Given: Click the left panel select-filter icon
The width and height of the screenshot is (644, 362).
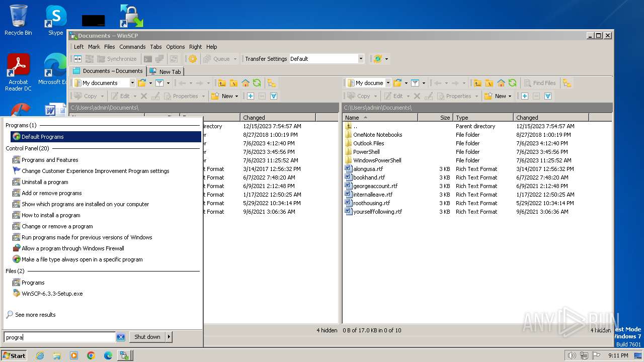Looking at the screenshot, I should (274, 96).
